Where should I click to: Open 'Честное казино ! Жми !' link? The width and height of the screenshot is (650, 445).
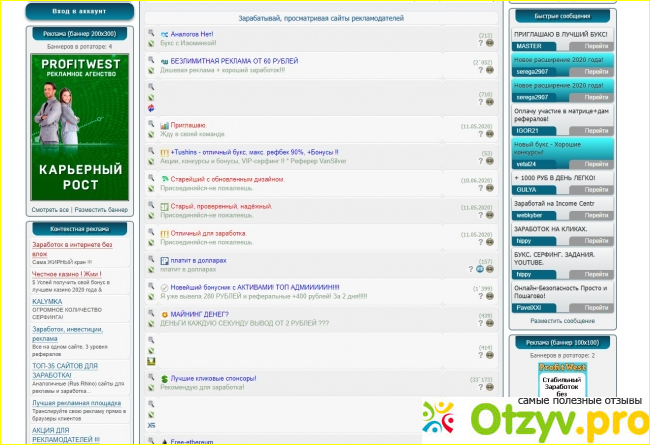point(68,273)
